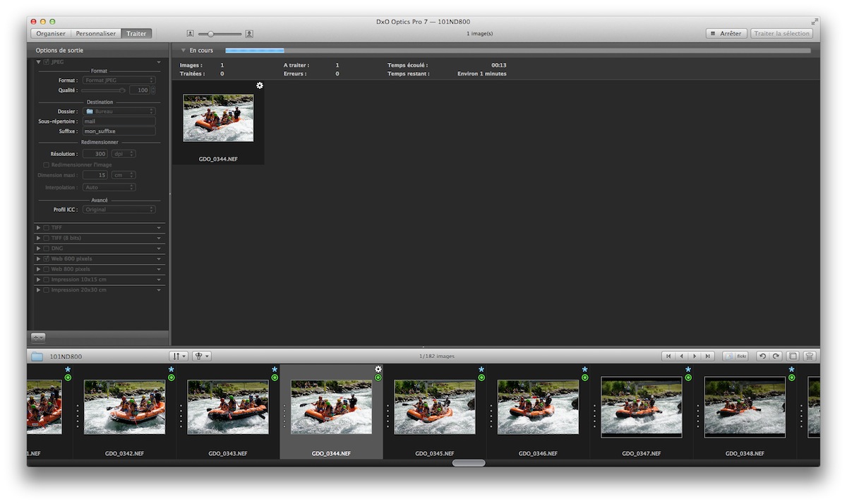Click the 101ND800 folder icon
Screen dimensions: 847x504
click(37, 356)
